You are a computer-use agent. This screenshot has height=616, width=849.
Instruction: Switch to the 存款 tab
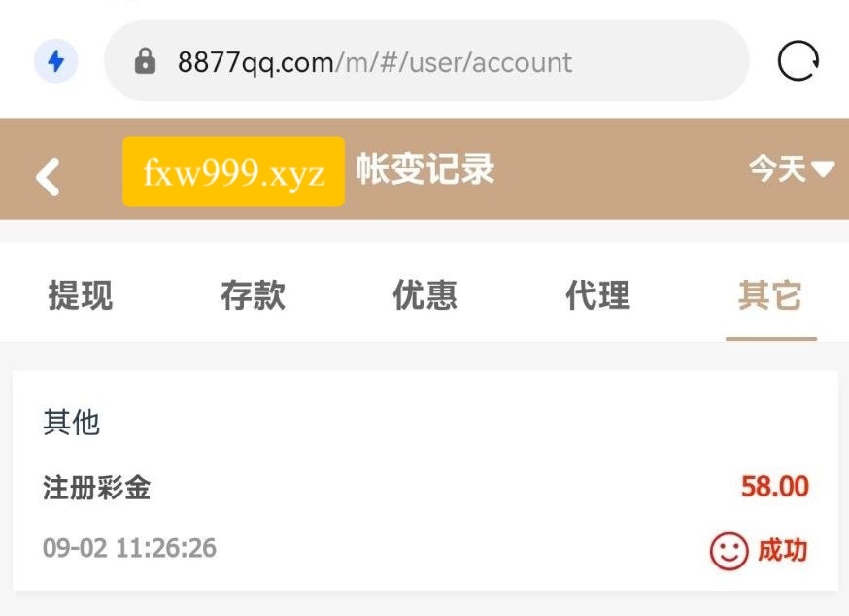253,295
